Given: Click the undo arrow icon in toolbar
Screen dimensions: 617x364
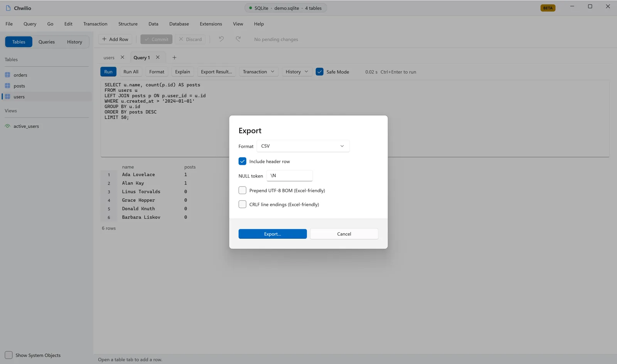Looking at the screenshot, I should [221, 39].
